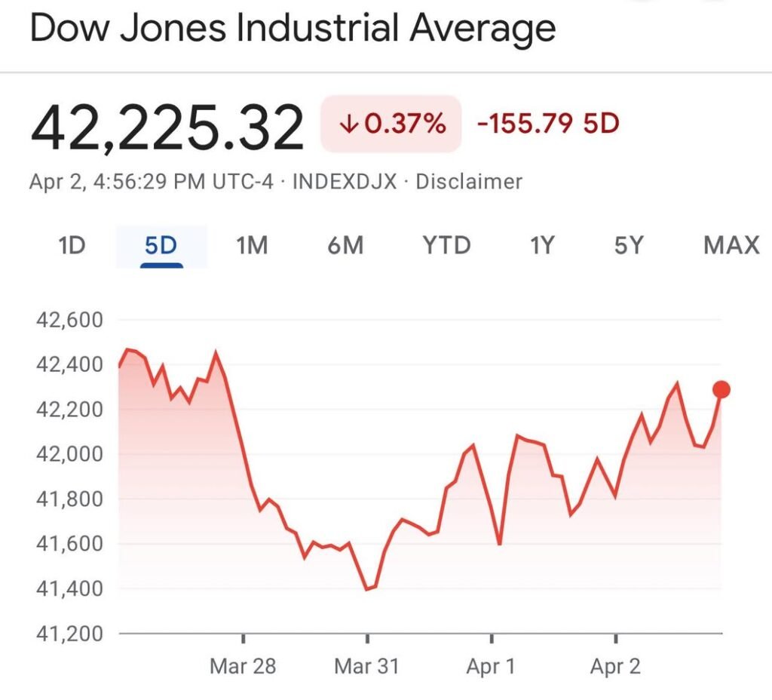This screenshot has width=772, height=700.
Task: Select the 1D time range
Action: coord(70,245)
